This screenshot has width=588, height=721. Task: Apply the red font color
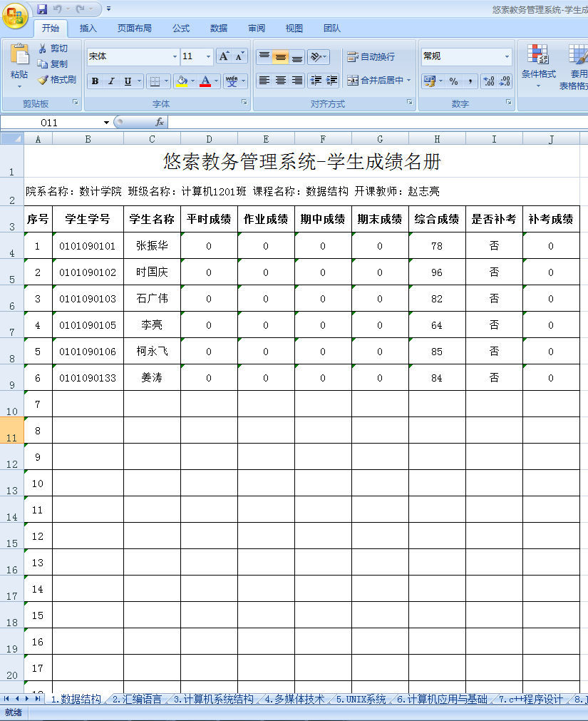pyautogui.click(x=205, y=81)
